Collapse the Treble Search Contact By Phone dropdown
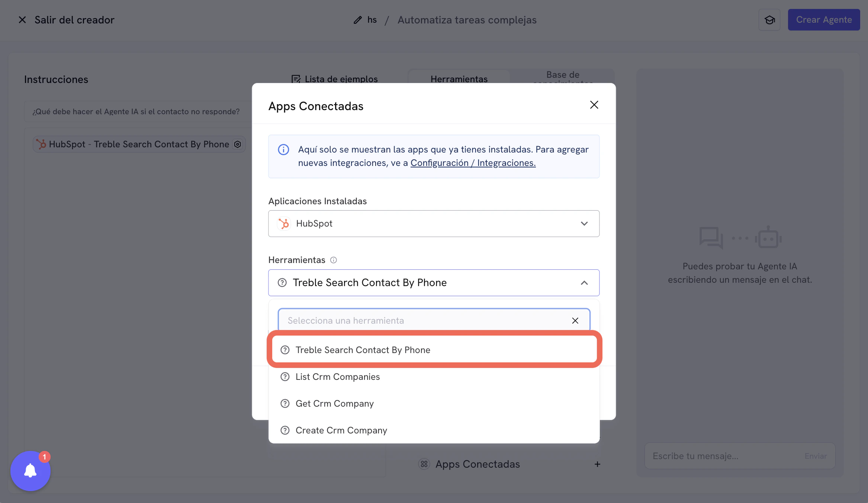This screenshot has width=868, height=503. 434,283
